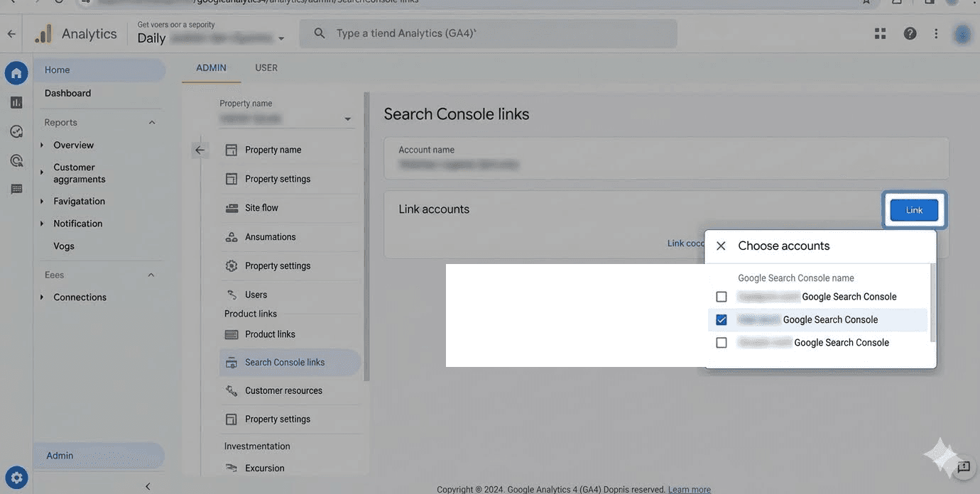Image resolution: width=980 pixels, height=494 pixels.
Task: Open the Daily account selector dropdown
Action: 211,38
